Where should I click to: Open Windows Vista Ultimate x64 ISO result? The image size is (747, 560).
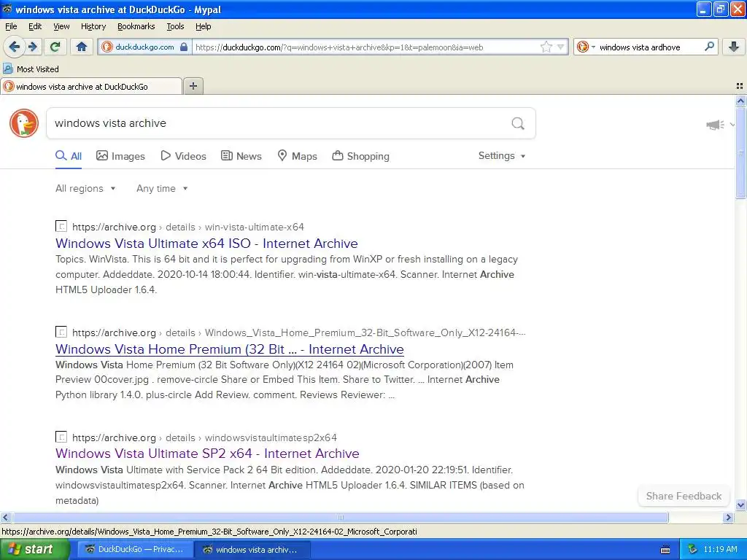(206, 244)
